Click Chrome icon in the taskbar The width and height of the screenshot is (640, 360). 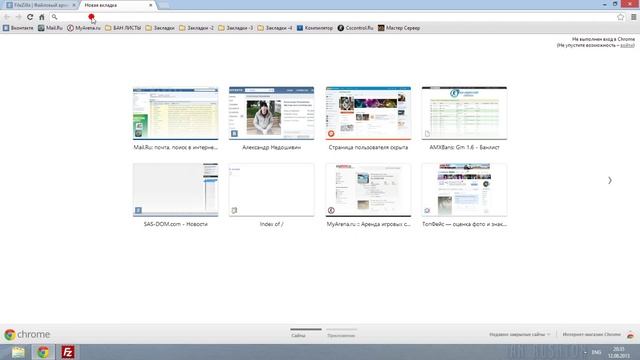tap(43, 352)
